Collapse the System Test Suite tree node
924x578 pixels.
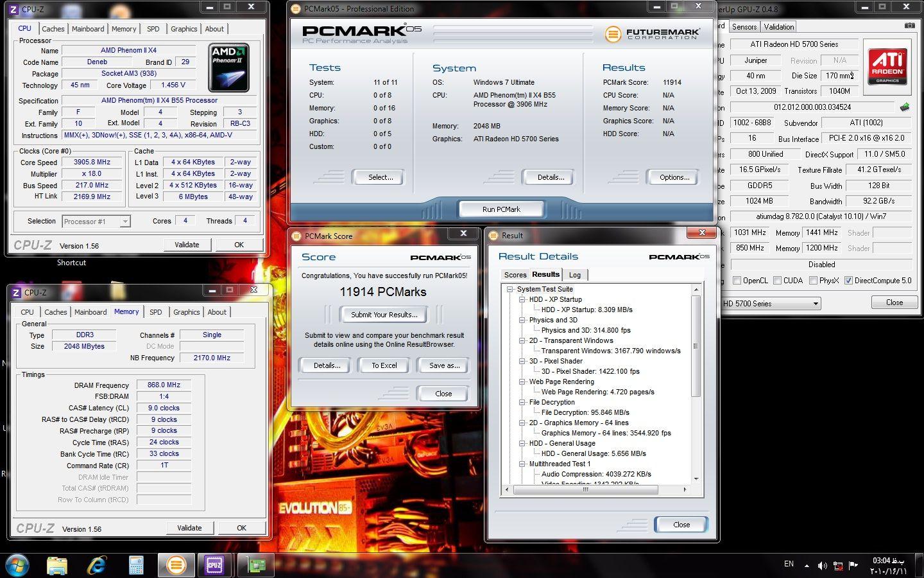(x=510, y=289)
